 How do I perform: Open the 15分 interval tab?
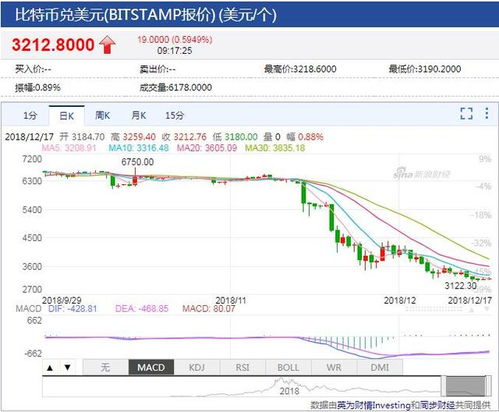[x=174, y=115]
